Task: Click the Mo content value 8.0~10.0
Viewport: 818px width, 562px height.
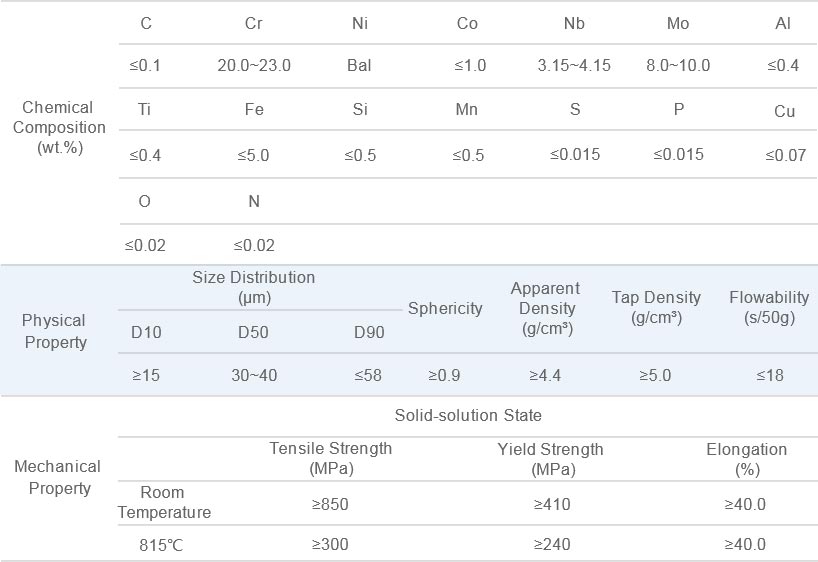Action: 678,66
